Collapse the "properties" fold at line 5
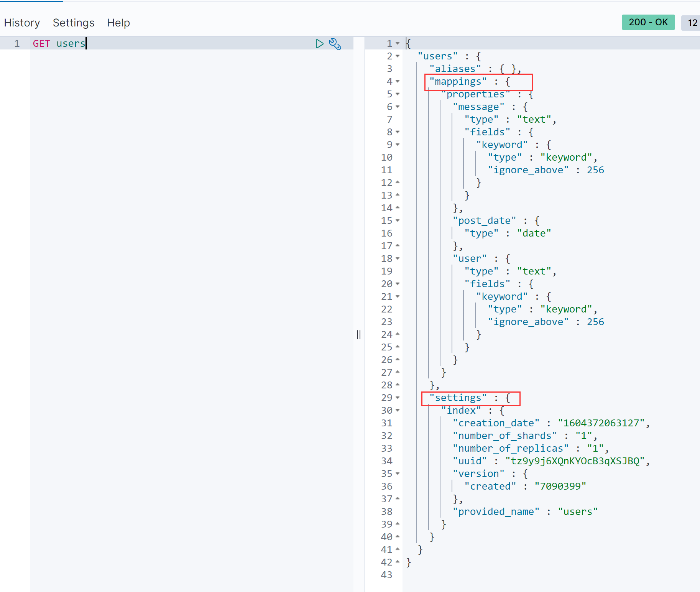Viewport: 700px width, 592px height. (x=398, y=94)
